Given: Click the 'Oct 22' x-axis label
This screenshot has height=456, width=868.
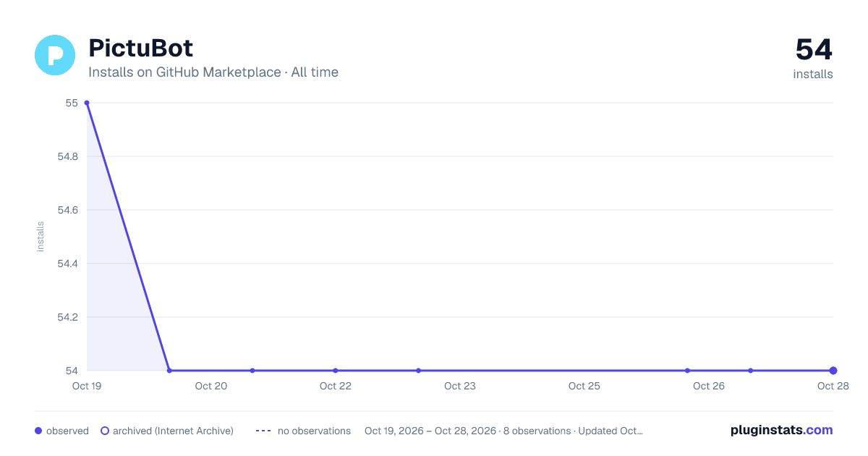Looking at the screenshot, I should point(336,386).
